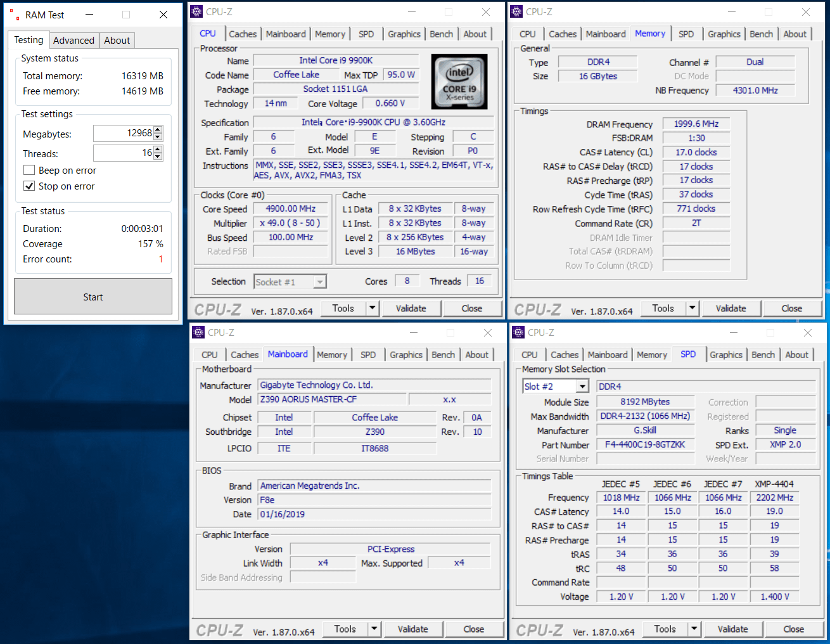Decrease Threads using the down stepper arrow

158,157
